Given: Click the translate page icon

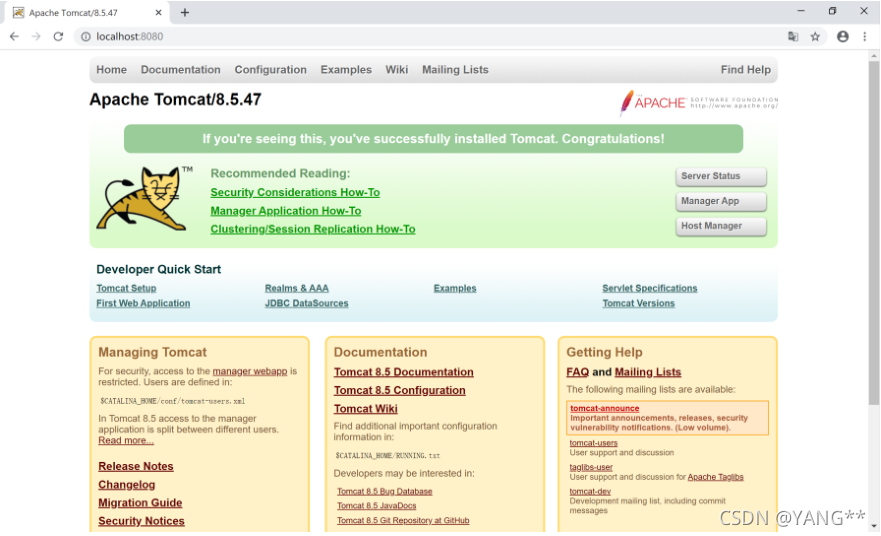Looking at the screenshot, I should (x=793, y=37).
